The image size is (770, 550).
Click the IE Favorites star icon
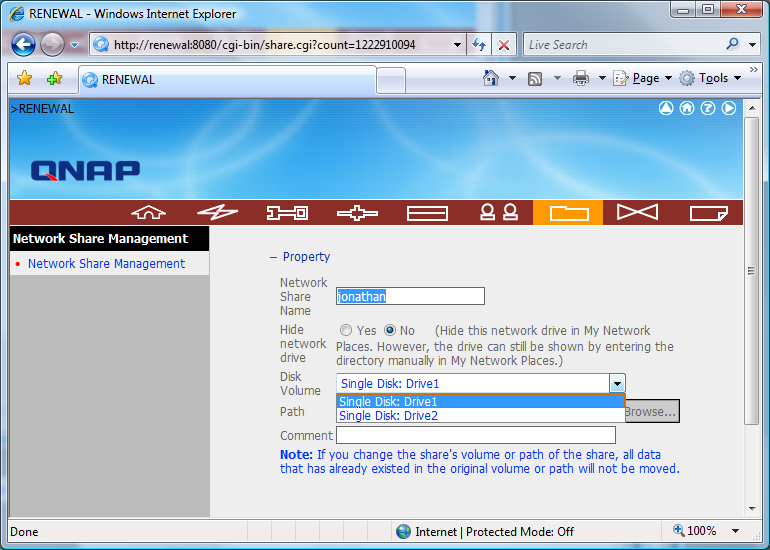tap(25, 79)
